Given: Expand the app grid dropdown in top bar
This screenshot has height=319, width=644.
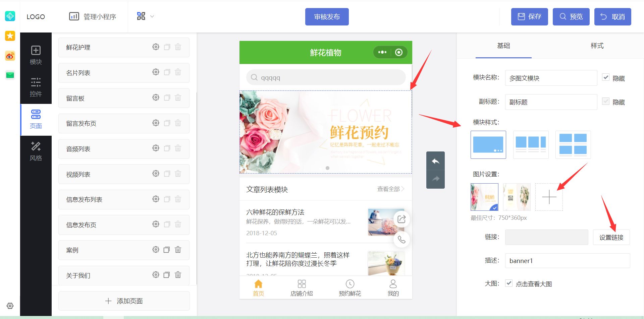Looking at the screenshot, I should coord(145,16).
